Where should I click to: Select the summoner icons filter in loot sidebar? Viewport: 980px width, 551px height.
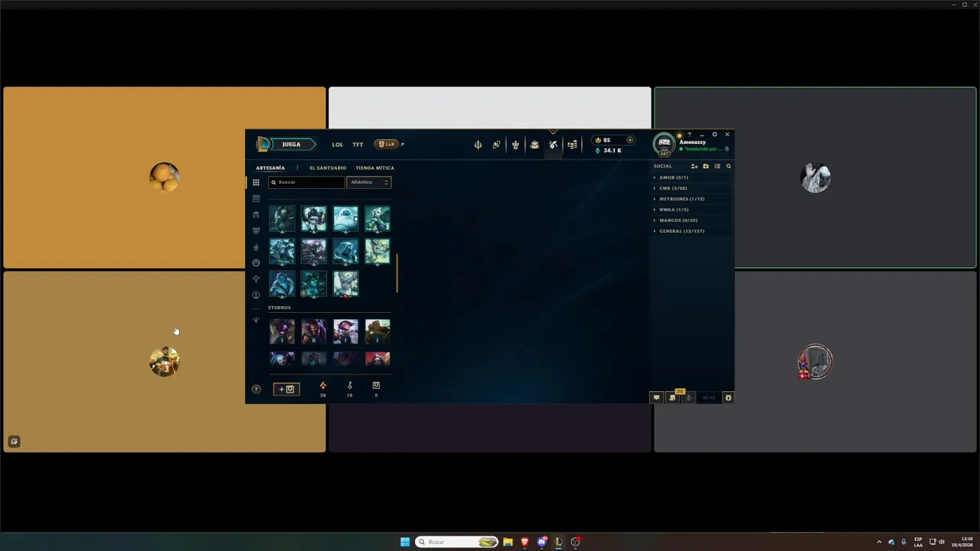tap(256, 295)
